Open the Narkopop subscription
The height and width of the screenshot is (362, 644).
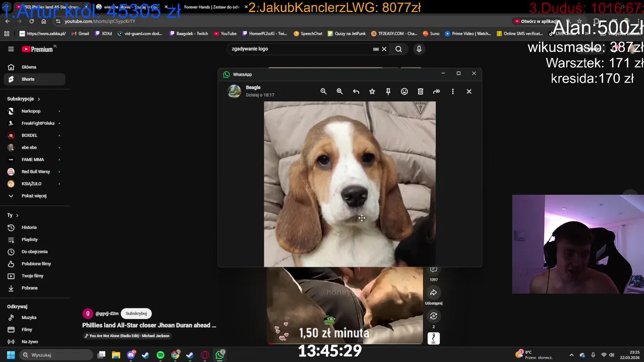point(34,111)
